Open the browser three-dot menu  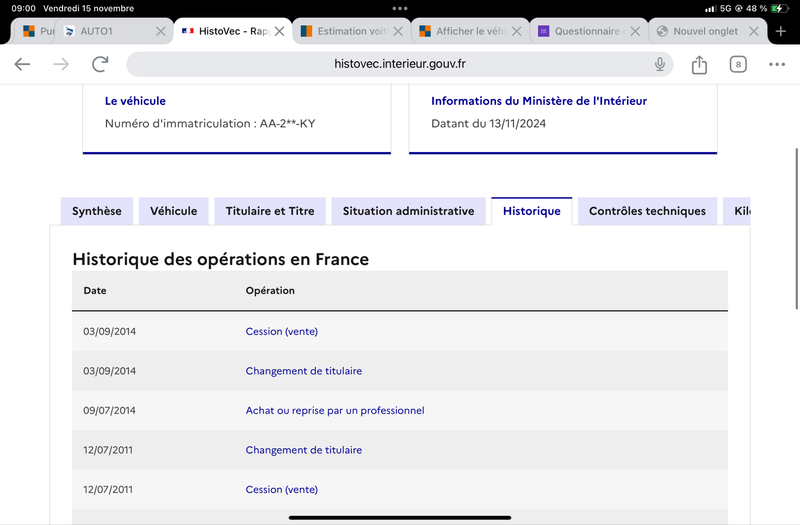coord(777,64)
